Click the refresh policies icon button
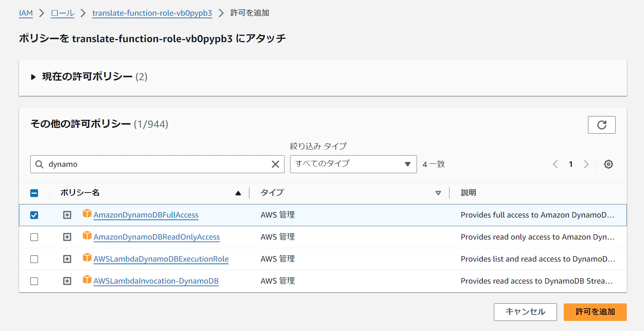This screenshot has width=644, height=331. tap(601, 125)
